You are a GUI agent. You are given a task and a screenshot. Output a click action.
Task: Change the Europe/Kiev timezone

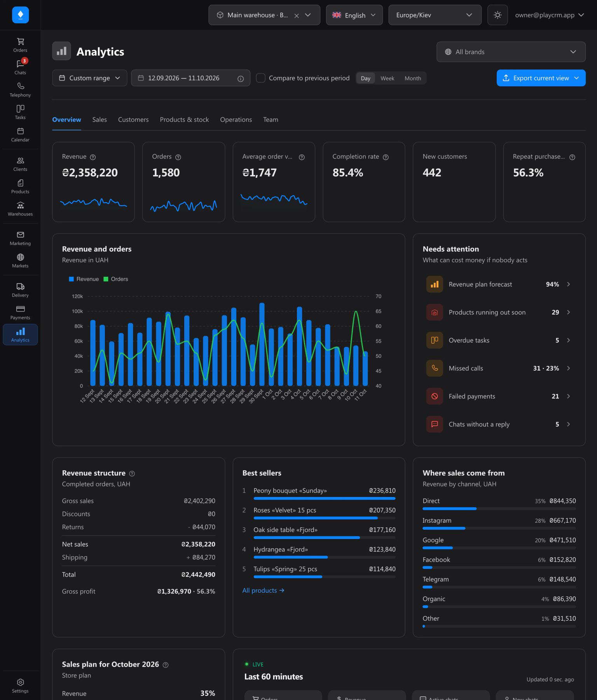[x=435, y=15]
